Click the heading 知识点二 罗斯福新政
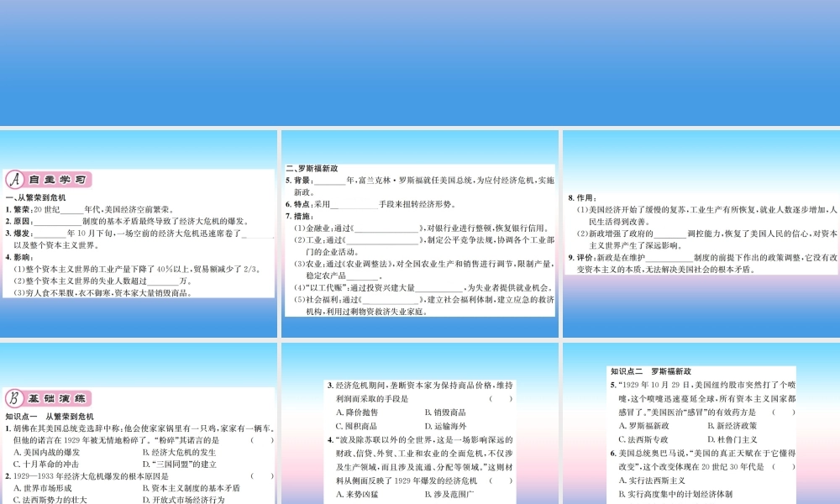 pyautogui.click(x=651, y=371)
